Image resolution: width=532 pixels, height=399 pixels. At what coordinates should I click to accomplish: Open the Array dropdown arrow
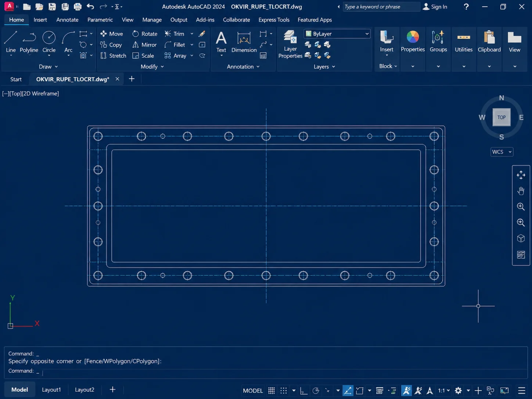(x=192, y=56)
